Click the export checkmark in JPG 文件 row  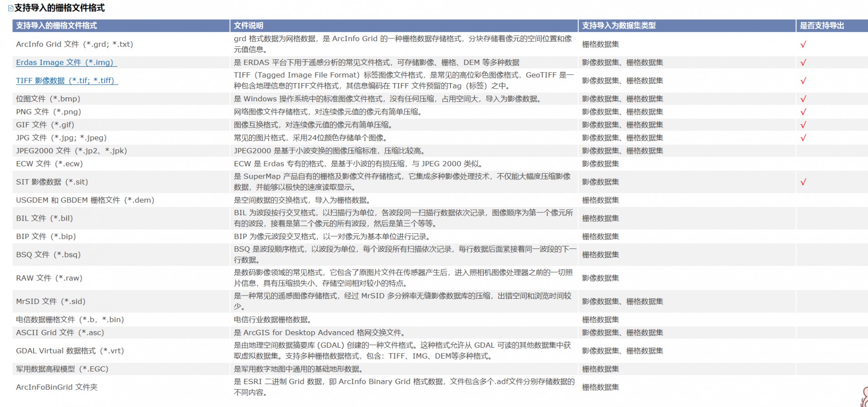[803, 138]
